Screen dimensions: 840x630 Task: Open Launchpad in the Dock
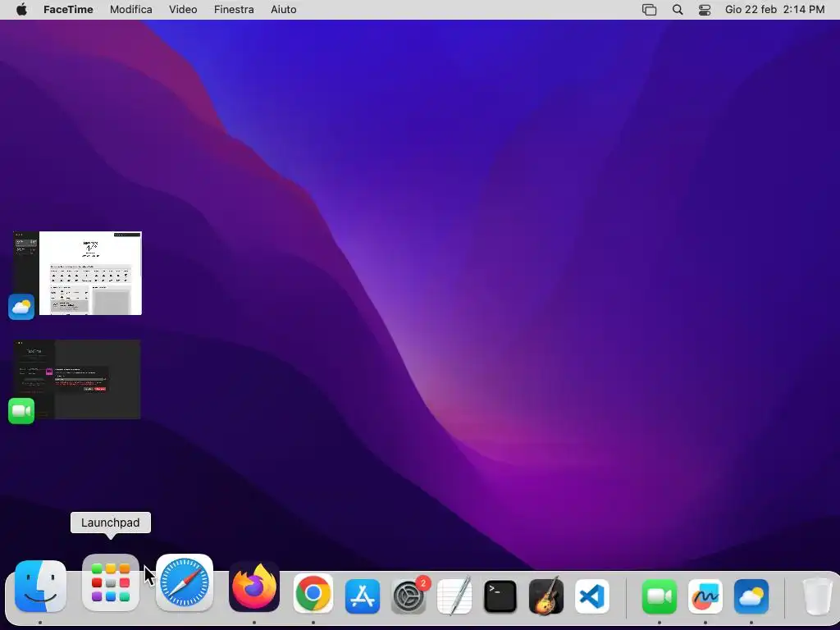point(111,583)
